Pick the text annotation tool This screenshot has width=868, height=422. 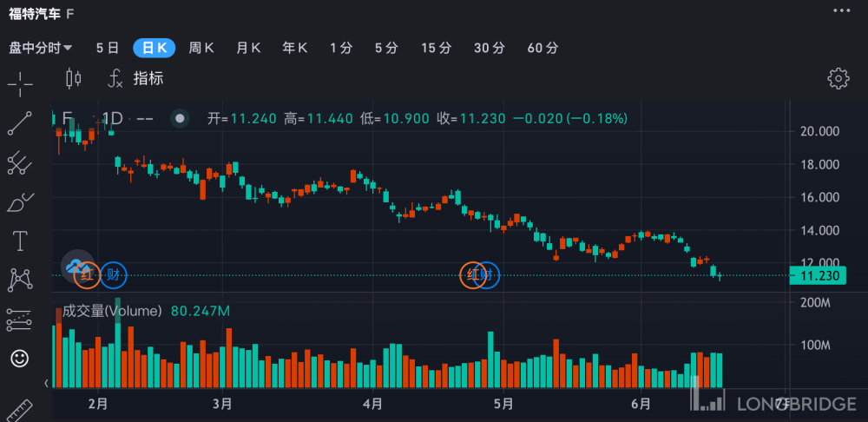pyautogui.click(x=19, y=241)
